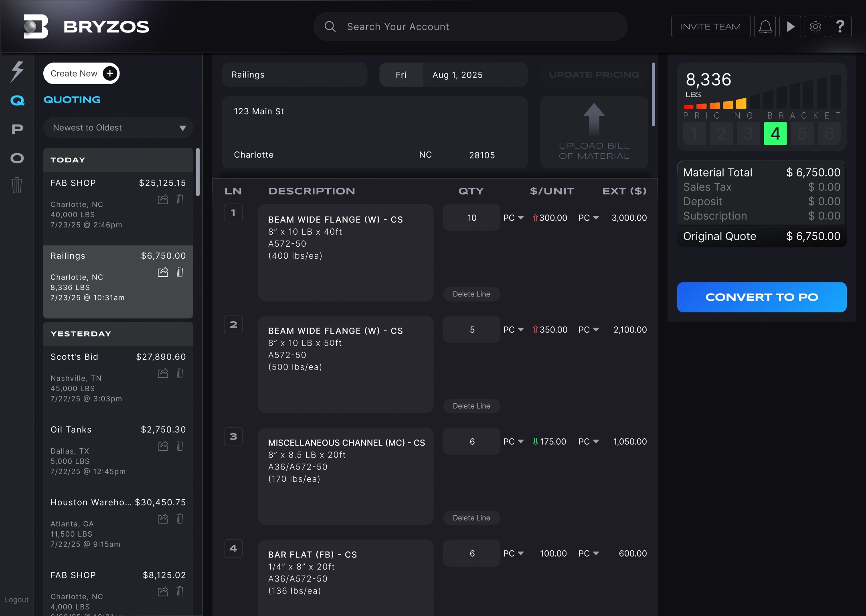
Task: Switch to the O sidebar tab
Action: tap(17, 158)
